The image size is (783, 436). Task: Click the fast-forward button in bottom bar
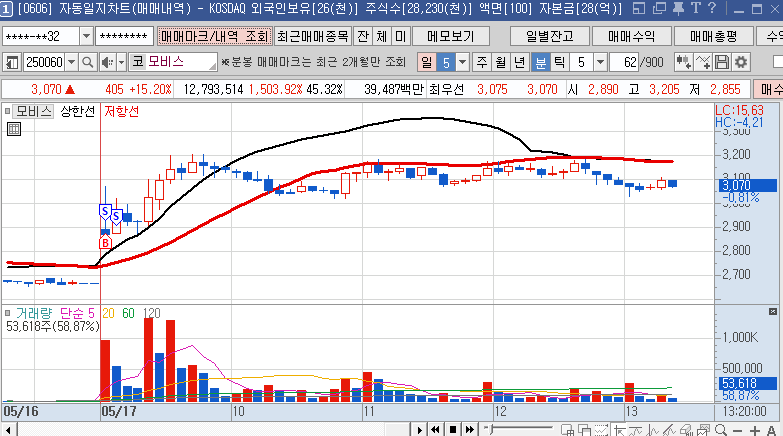(468, 429)
